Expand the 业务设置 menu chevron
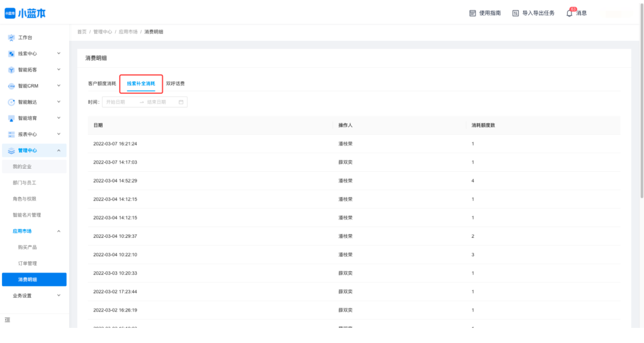The width and height of the screenshot is (644, 343). tap(58, 295)
